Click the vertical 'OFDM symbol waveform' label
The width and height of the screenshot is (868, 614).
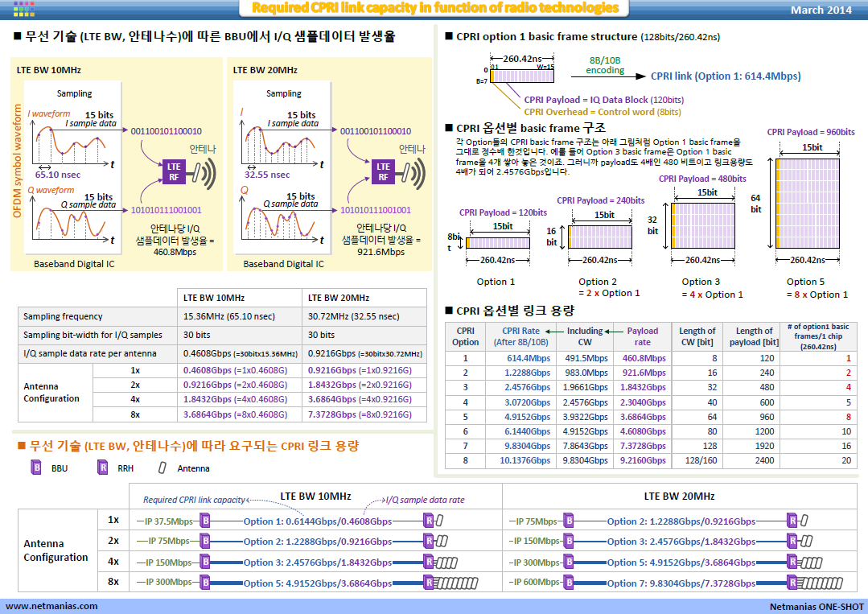17,161
